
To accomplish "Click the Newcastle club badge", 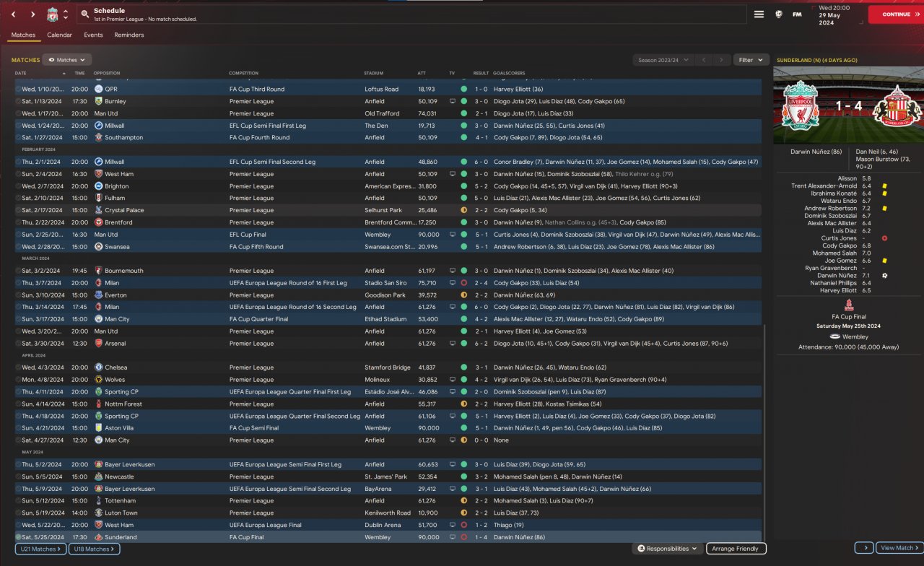I will (x=99, y=476).
